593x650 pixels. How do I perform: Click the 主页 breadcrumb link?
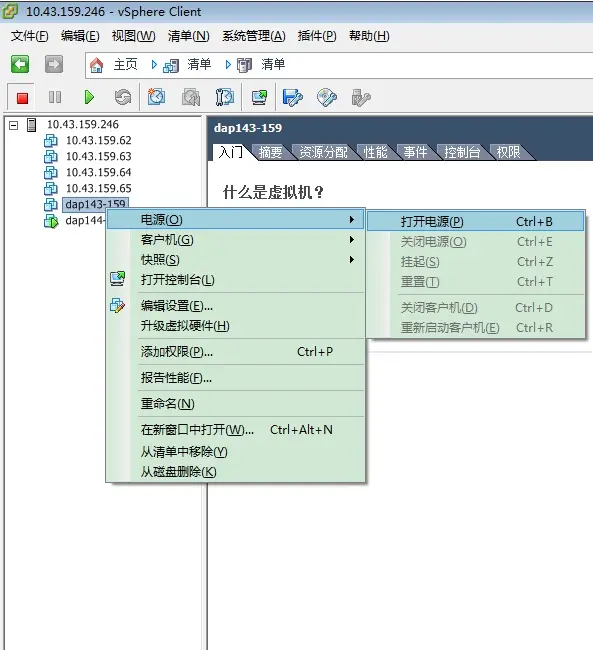click(126, 65)
